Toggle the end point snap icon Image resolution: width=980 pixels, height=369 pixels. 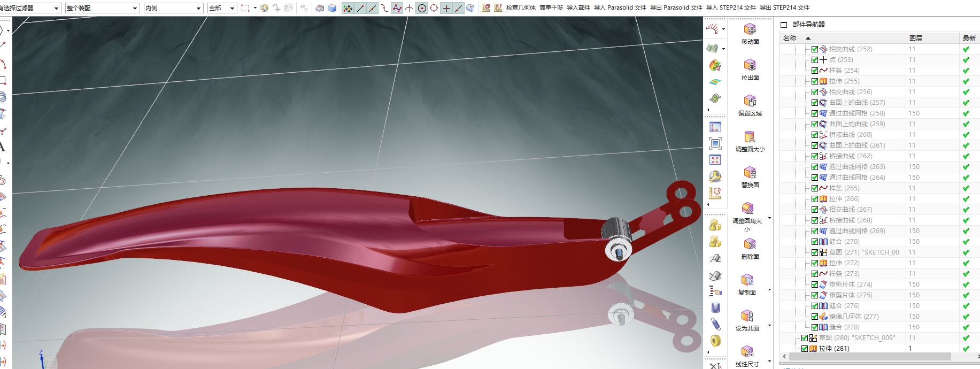tap(360, 8)
